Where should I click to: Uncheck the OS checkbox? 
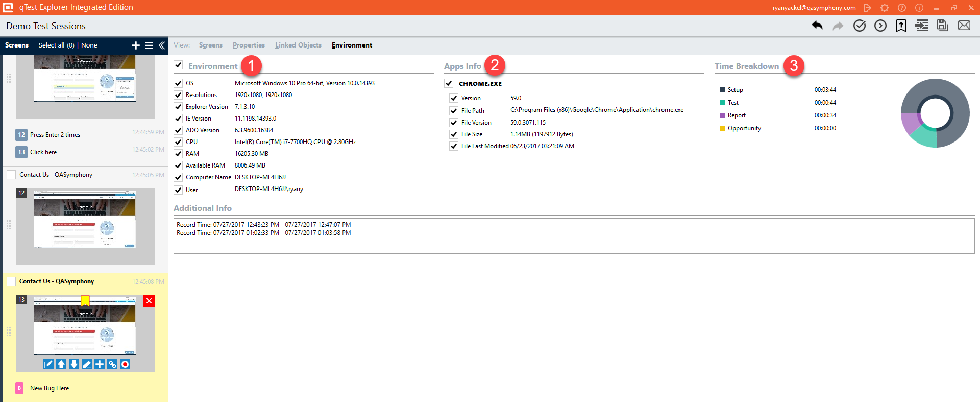click(178, 83)
